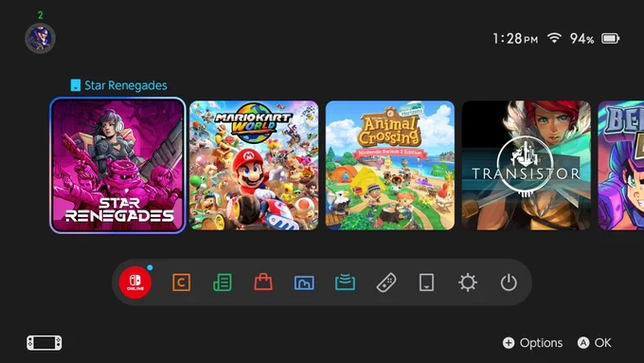Select the partially visible game tile after Transistor
Image resolution: width=644 pixels, height=363 pixels.
[621, 165]
